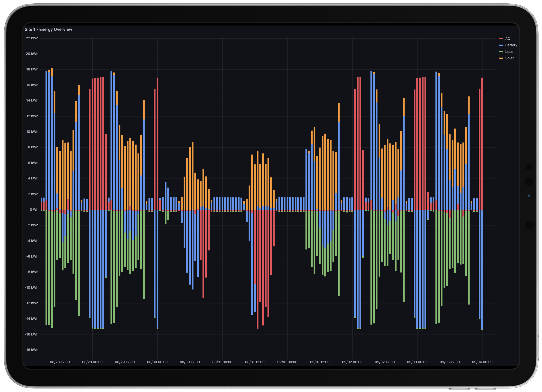Viewport: 542px width, 392px height.
Task: Open the orange Solar legend color swatch
Action: click(x=501, y=58)
